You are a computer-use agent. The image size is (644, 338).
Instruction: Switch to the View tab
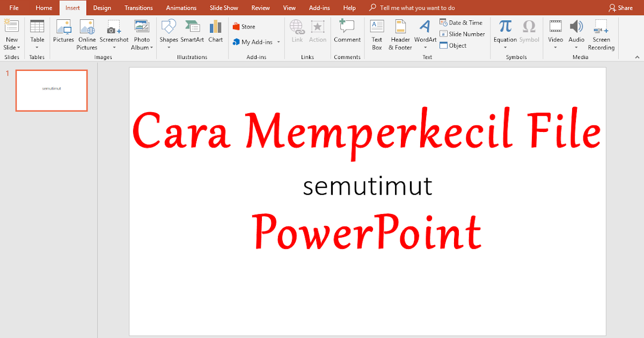289,8
